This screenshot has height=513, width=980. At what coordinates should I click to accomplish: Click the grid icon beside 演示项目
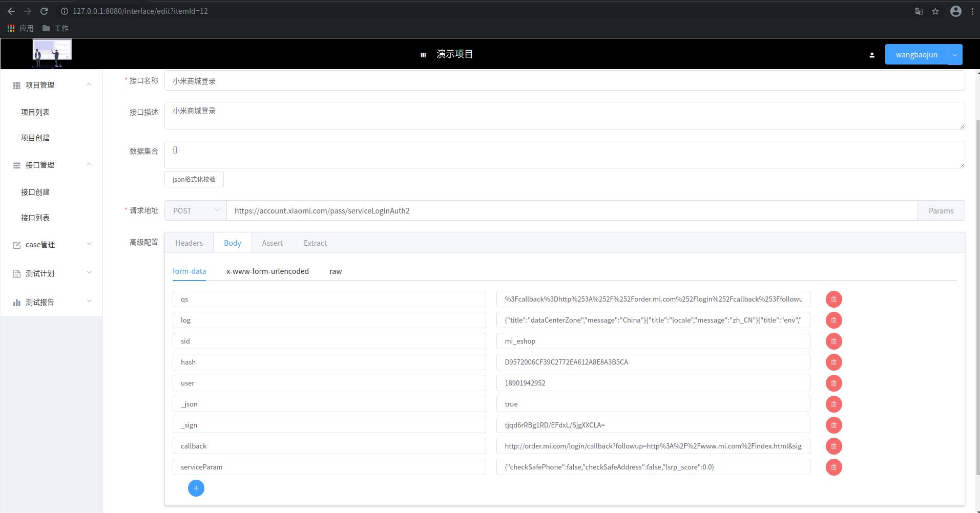pyautogui.click(x=423, y=55)
